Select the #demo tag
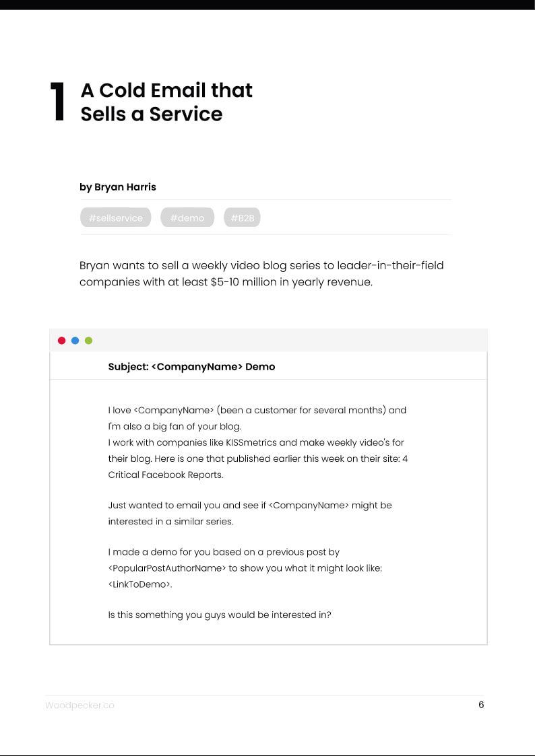 coord(187,217)
